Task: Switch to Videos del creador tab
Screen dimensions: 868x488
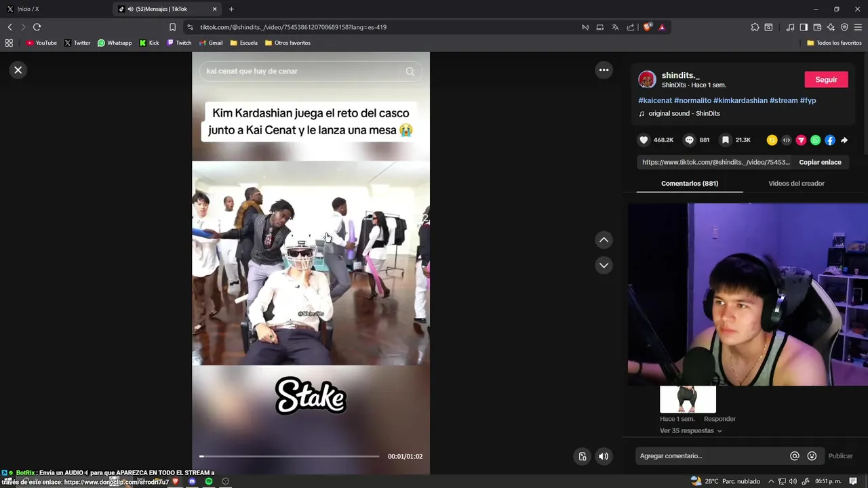Action: tap(796, 183)
